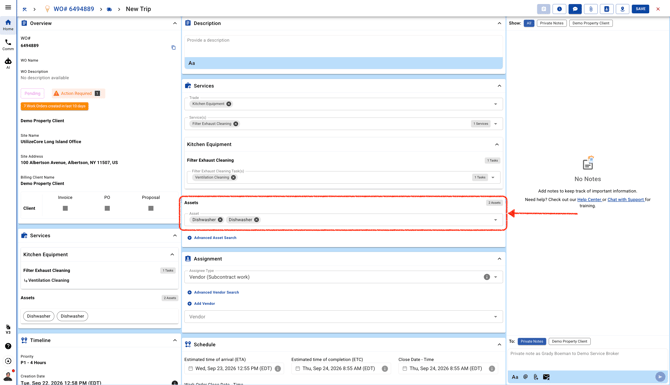Image resolution: width=670 pixels, height=385 pixels.
Task: Show All notes filter
Action: (x=529, y=23)
